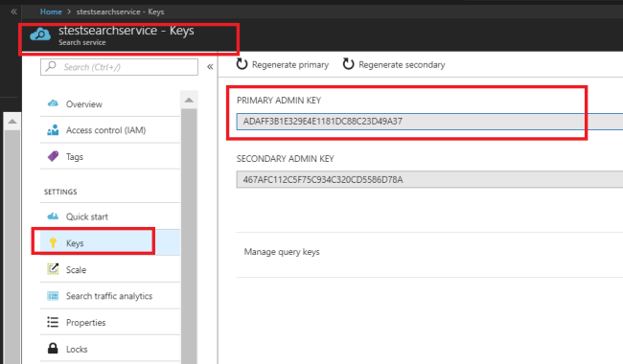Click the resource menu scrollbar up arrow
This screenshot has width=623, height=364.
pos(189,100)
